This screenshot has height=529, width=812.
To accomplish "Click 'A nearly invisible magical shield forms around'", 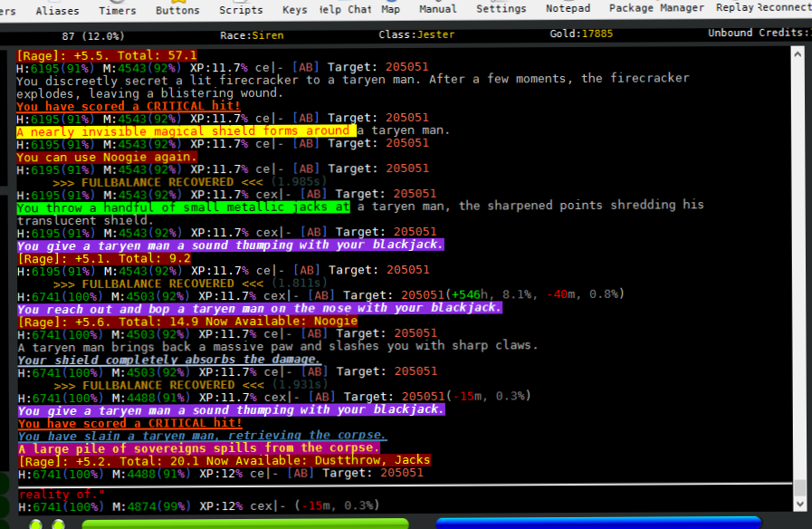I will tap(186, 131).
